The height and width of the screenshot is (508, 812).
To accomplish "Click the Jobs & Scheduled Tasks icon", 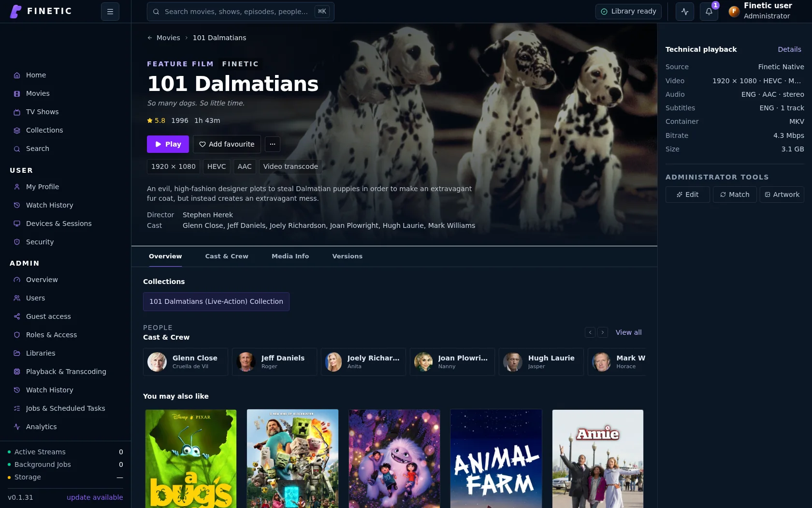I will (x=17, y=408).
